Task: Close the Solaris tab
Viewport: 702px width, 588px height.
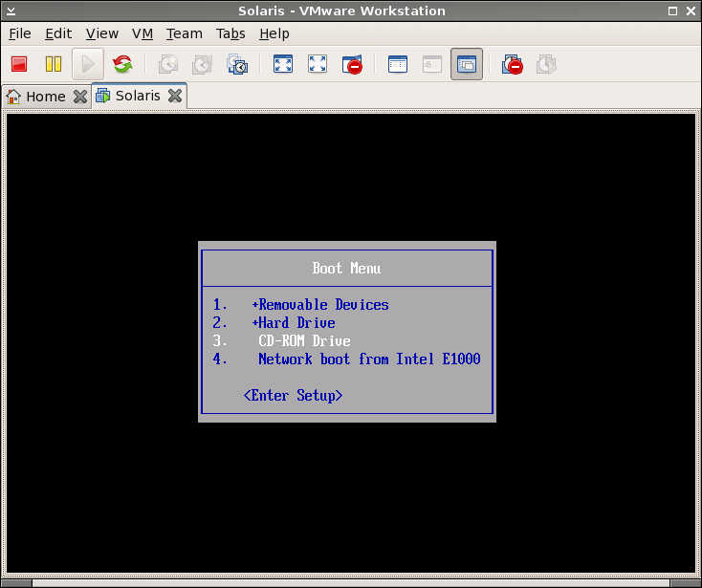Action: (175, 96)
